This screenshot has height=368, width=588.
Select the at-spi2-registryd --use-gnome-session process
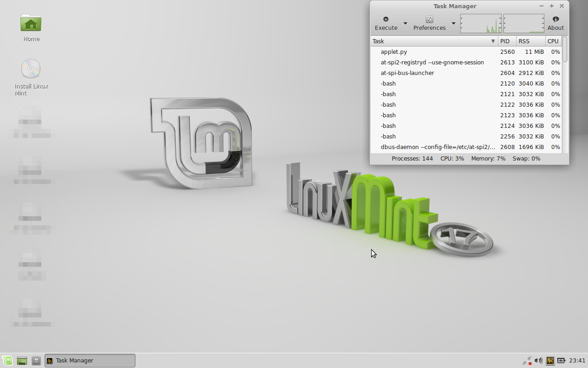pos(466,63)
